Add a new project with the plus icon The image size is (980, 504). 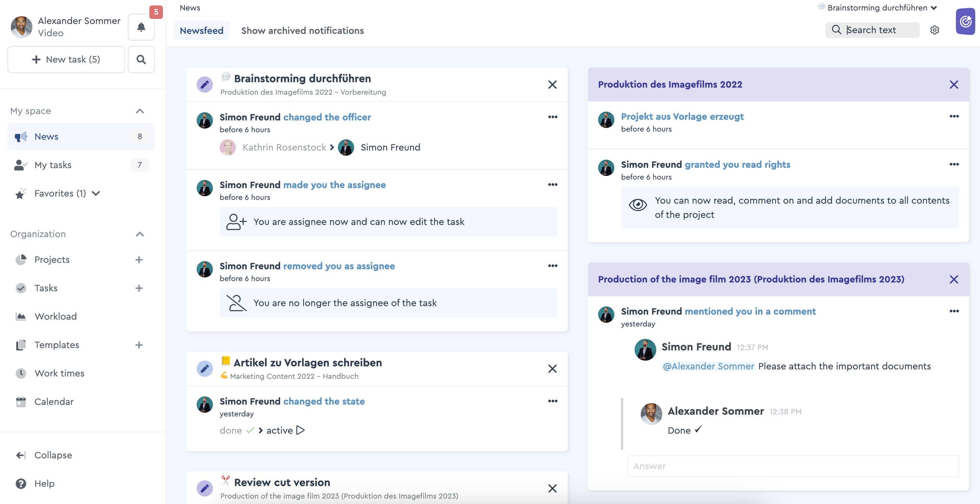[139, 260]
